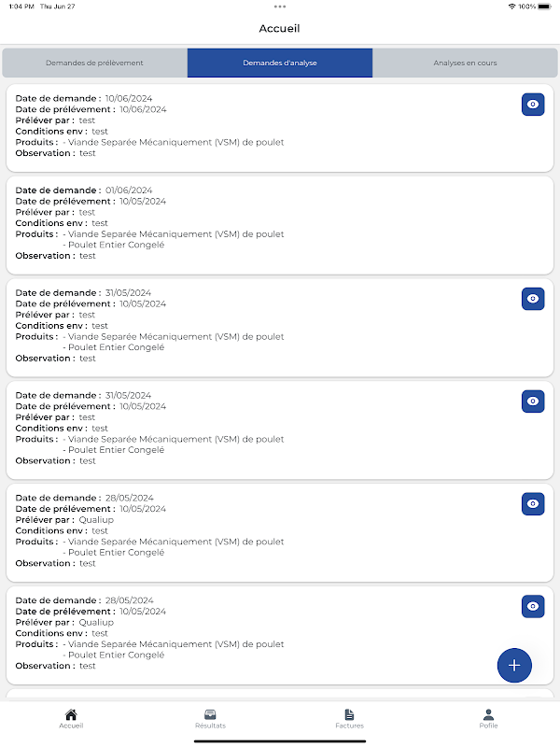View details of the 10/06/2024 request

point(533,105)
